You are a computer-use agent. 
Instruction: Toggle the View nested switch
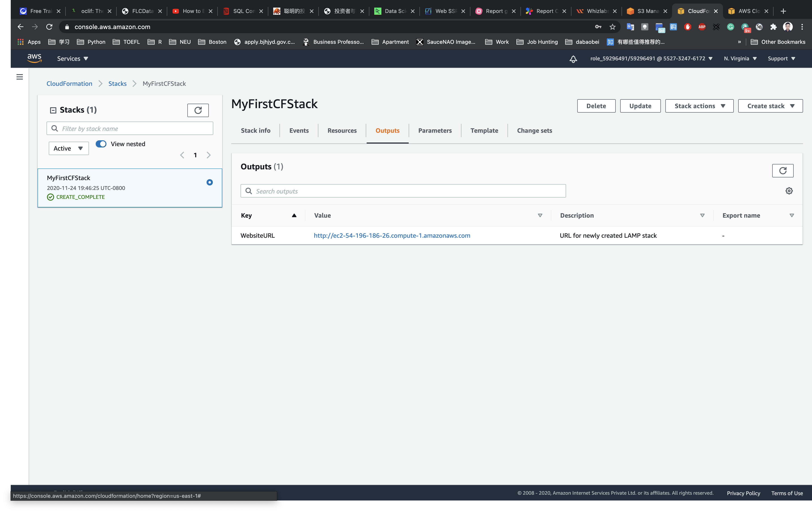point(101,144)
